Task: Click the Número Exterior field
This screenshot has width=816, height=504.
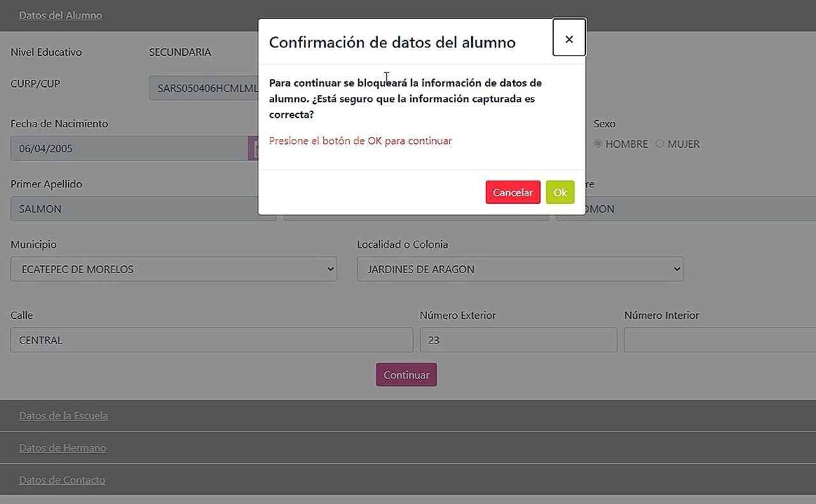Action: coord(518,340)
